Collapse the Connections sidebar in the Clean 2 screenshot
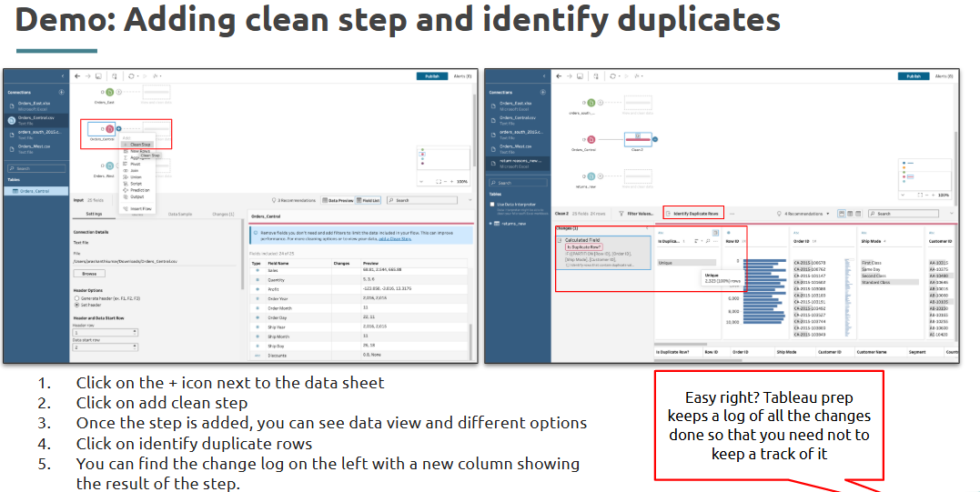 (544, 76)
